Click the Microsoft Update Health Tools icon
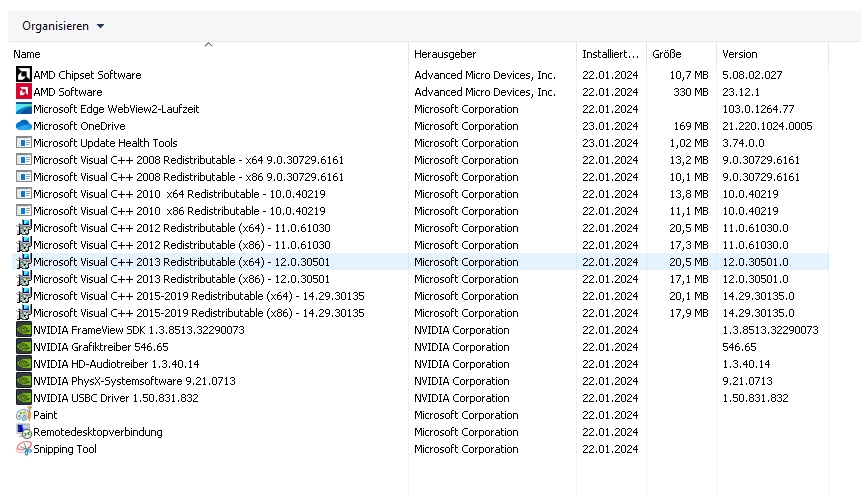 coord(24,143)
